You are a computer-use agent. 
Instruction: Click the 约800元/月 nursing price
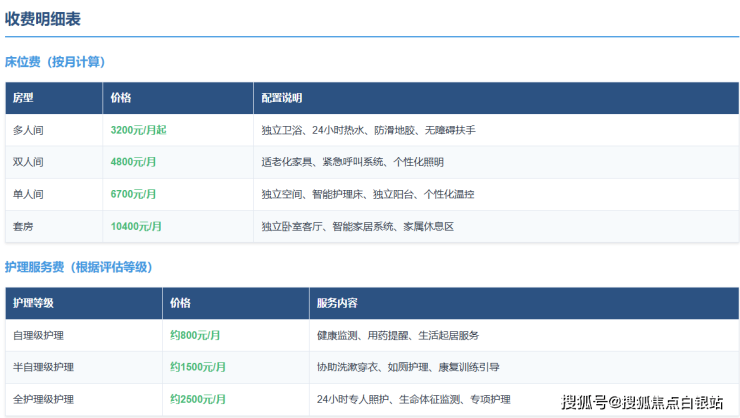click(196, 335)
